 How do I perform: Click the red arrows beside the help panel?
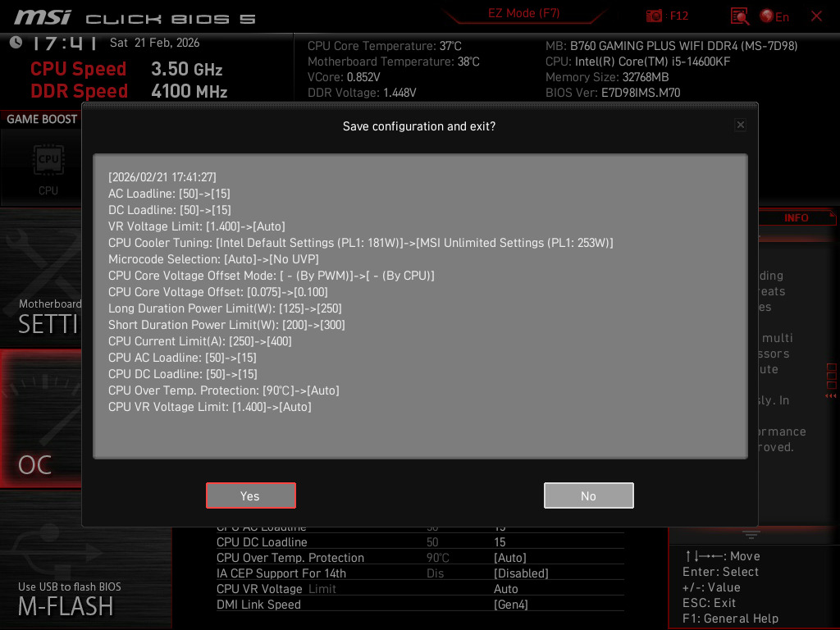(831, 396)
